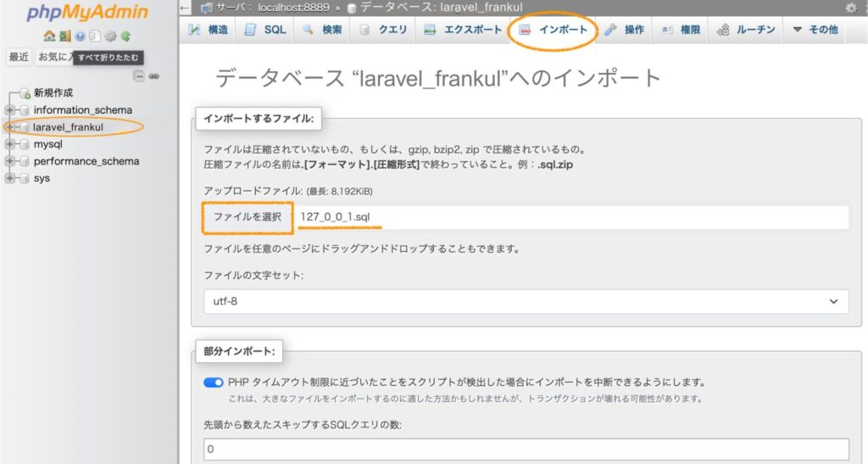This screenshot has height=464, width=868.
Task: Click the database icon in breadcrumb
Action: (352, 8)
